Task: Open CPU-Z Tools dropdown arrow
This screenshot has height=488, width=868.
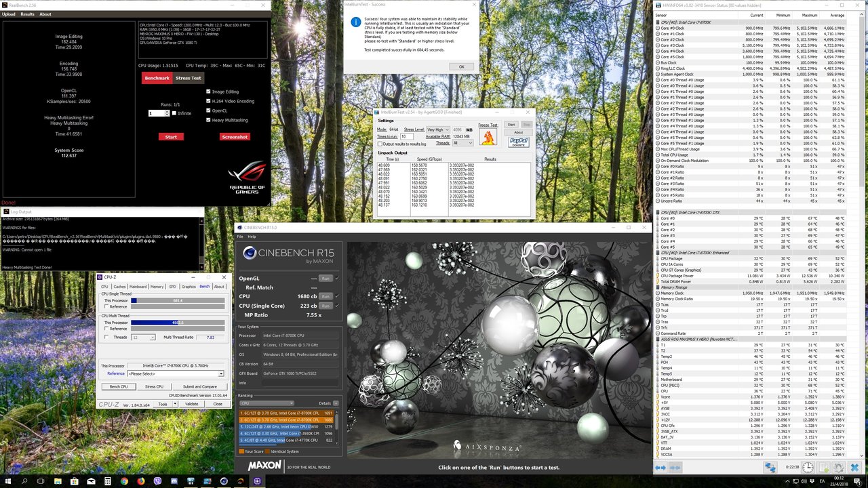Action: pos(175,404)
